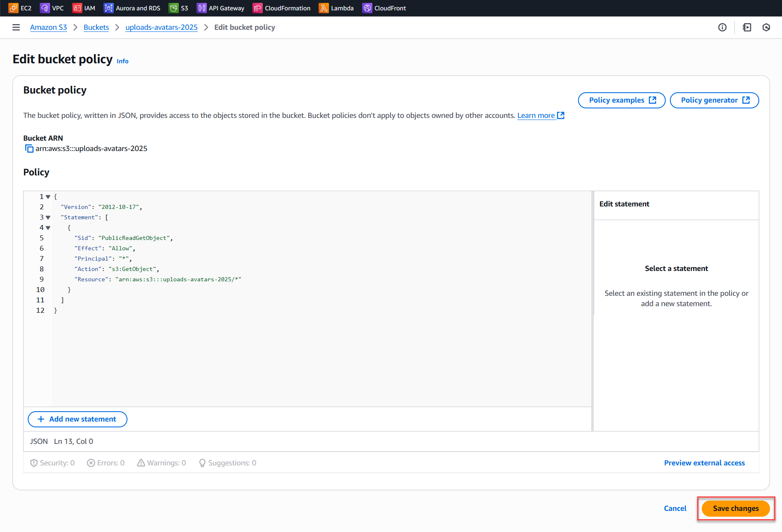Click the Security: 0 status indicator
This screenshot has width=782, height=532.
tap(52, 463)
